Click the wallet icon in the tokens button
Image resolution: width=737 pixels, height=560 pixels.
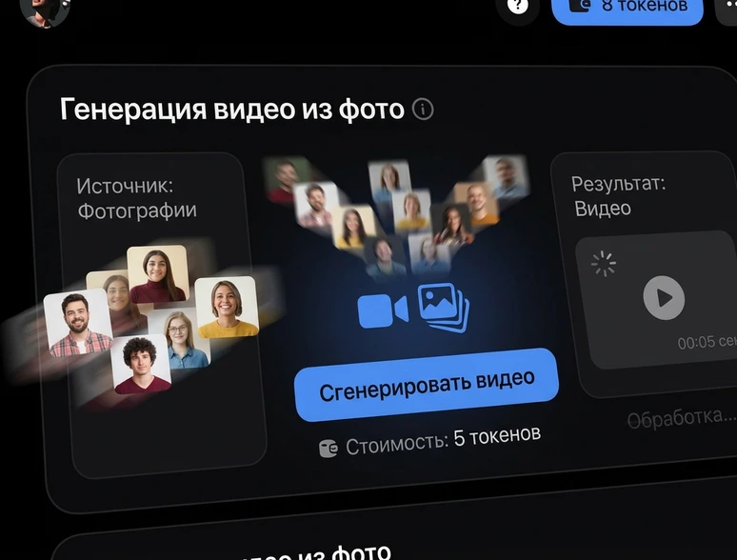click(579, 6)
